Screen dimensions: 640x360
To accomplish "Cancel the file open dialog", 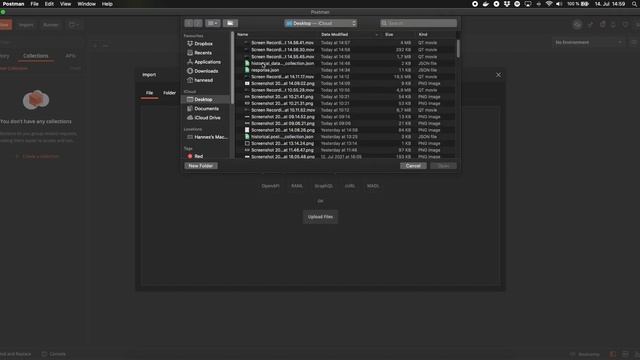I will 413,166.
